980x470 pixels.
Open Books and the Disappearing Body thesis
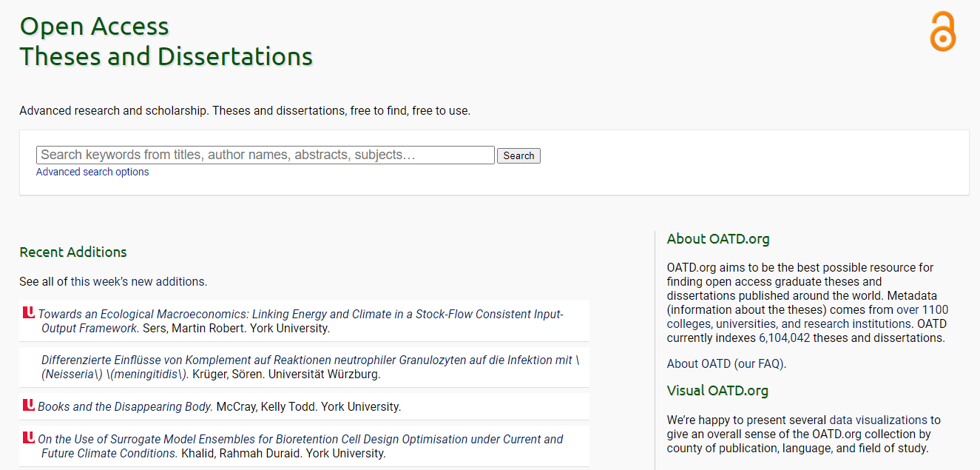tap(125, 406)
